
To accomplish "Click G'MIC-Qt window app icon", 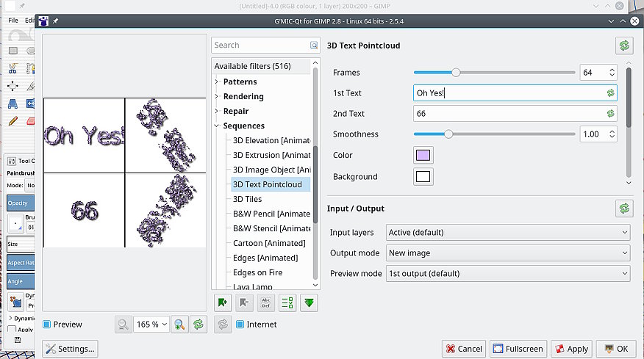I will pos(43,21).
